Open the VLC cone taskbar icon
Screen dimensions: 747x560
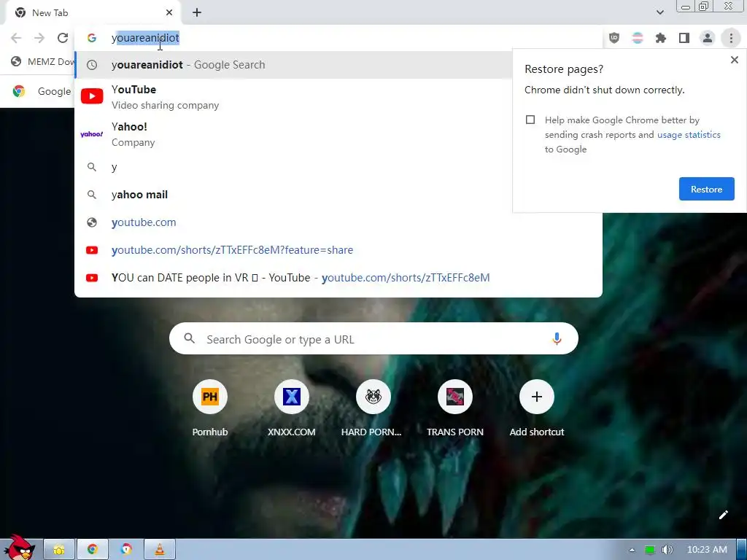pyautogui.click(x=160, y=550)
